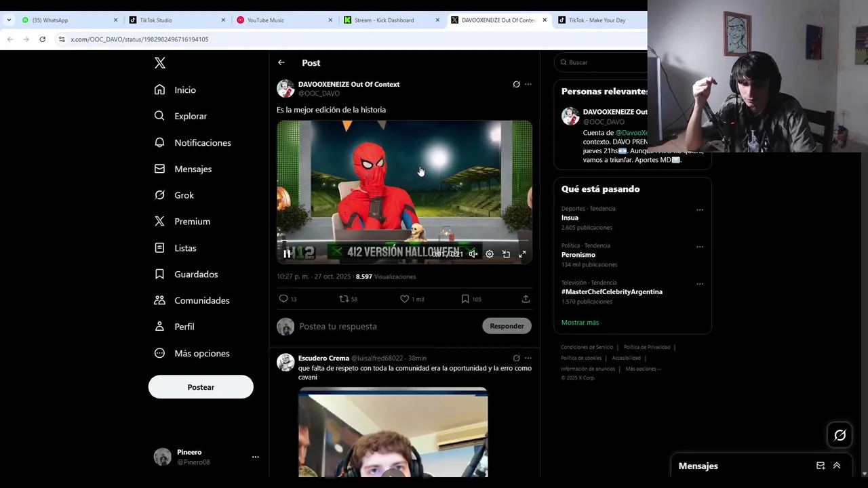868x488 pixels.
Task: Close the DAVOOXENEIZE Out Of Context tab
Action: (x=544, y=20)
